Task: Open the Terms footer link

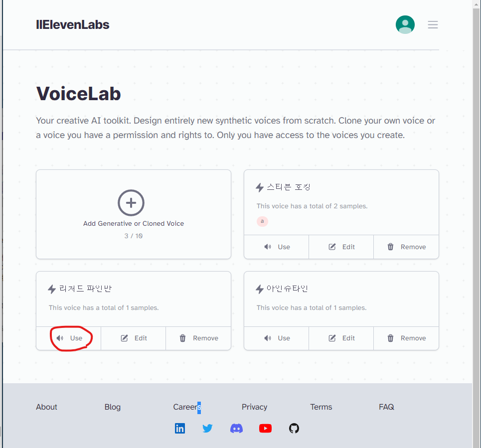Action: coord(321,407)
